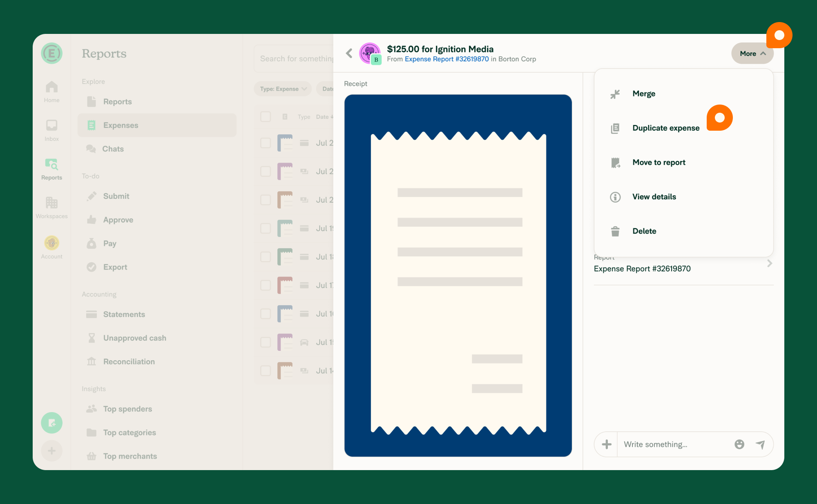817x504 pixels.
Task: Expand report details with the right chevron
Action: [x=770, y=263]
